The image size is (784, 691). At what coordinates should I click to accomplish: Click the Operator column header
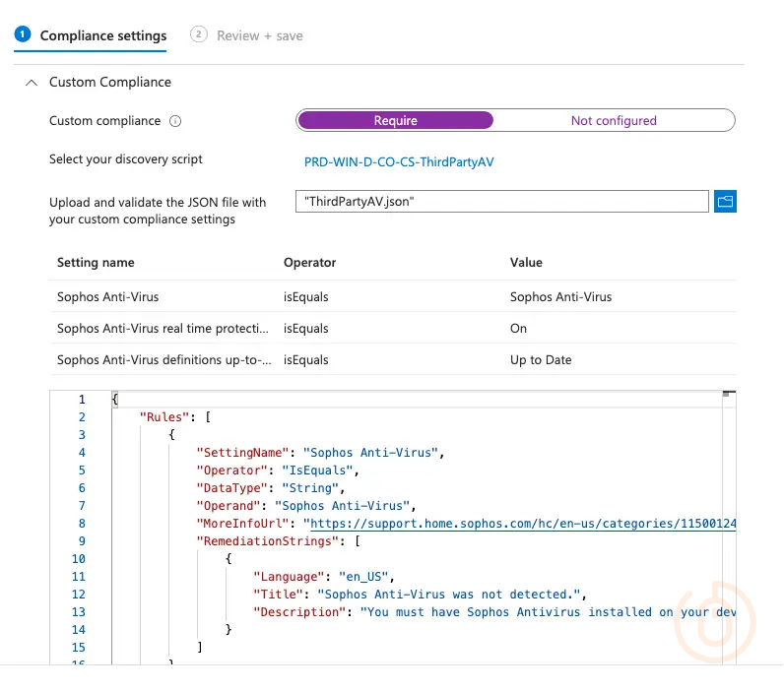tap(309, 263)
